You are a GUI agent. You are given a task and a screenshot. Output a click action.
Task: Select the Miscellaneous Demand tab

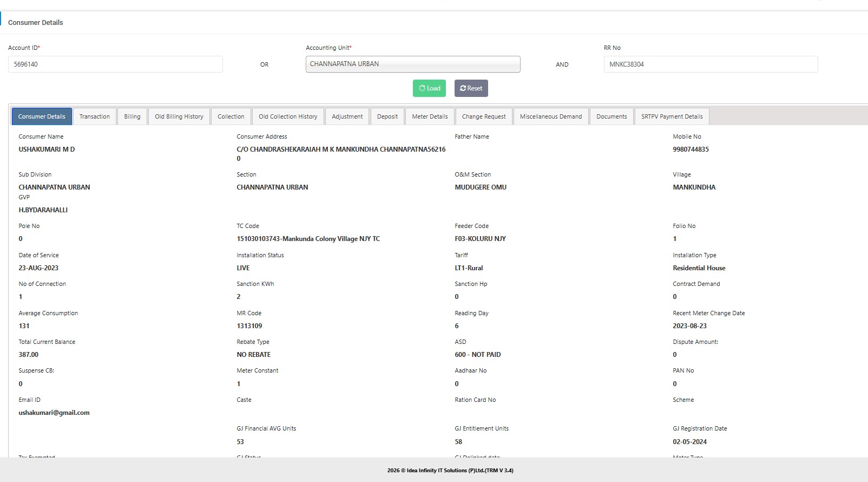pyautogui.click(x=551, y=116)
